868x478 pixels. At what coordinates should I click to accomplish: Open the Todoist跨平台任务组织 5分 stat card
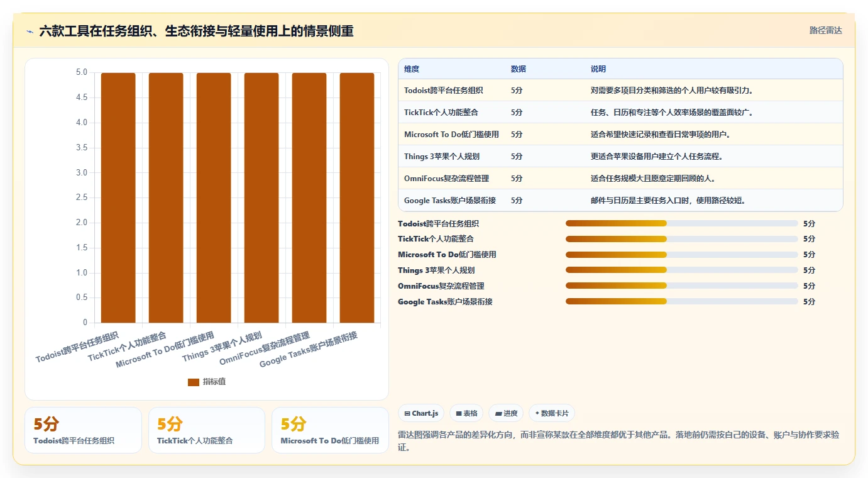click(x=83, y=430)
